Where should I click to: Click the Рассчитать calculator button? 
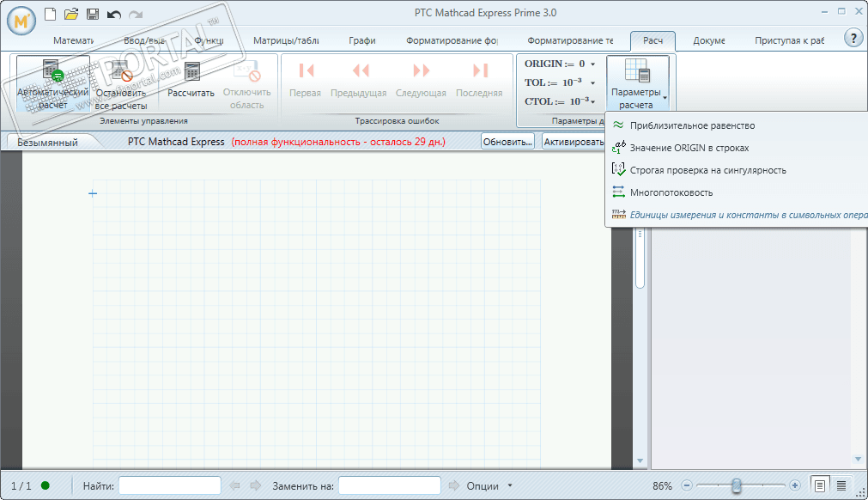coord(191,80)
